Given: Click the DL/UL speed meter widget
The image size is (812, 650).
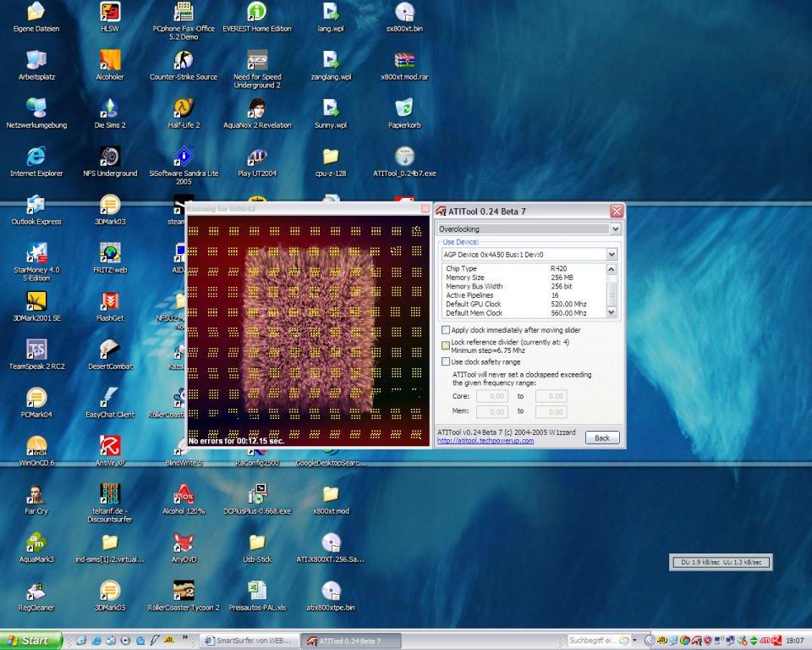Looking at the screenshot, I should coord(721,562).
